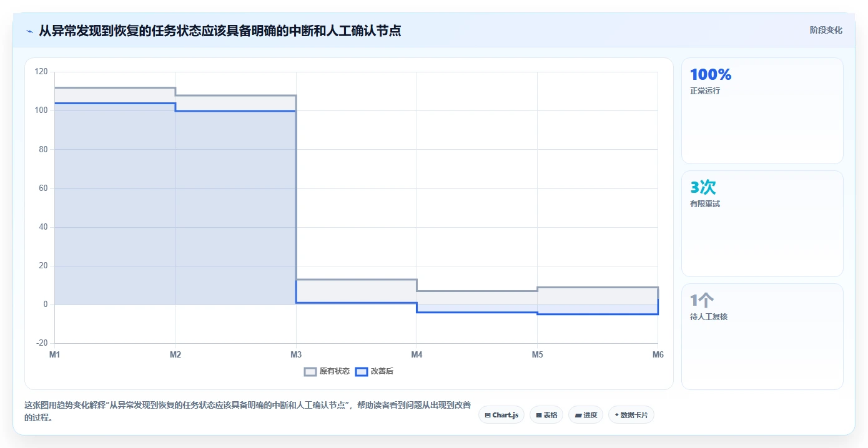
Task: Select the Chart.js tag
Action: point(501,415)
